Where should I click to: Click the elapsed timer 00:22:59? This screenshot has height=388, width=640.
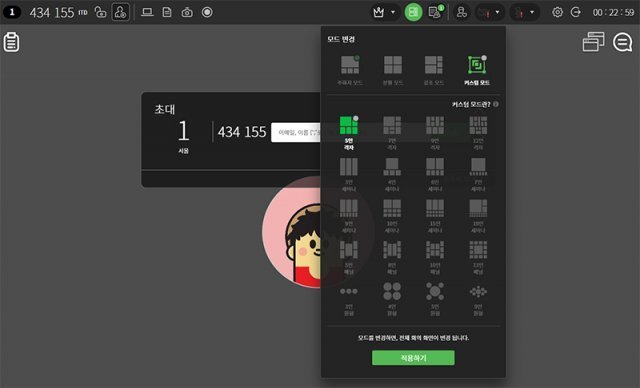click(613, 13)
